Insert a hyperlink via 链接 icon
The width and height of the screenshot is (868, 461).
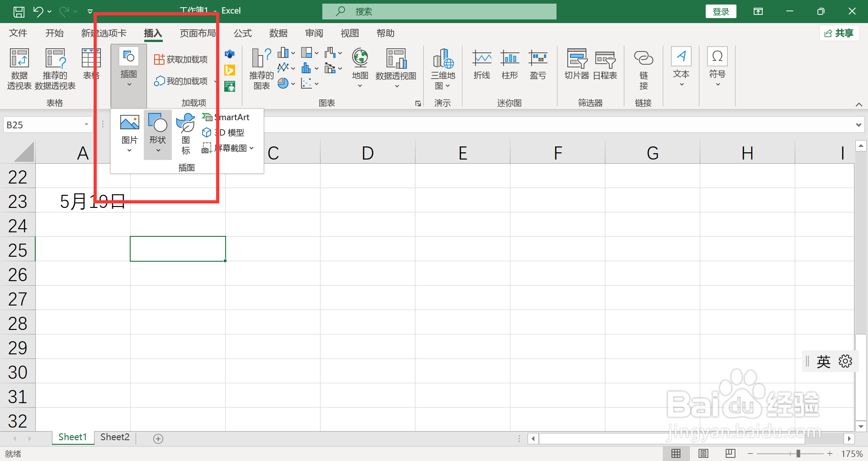tap(644, 69)
